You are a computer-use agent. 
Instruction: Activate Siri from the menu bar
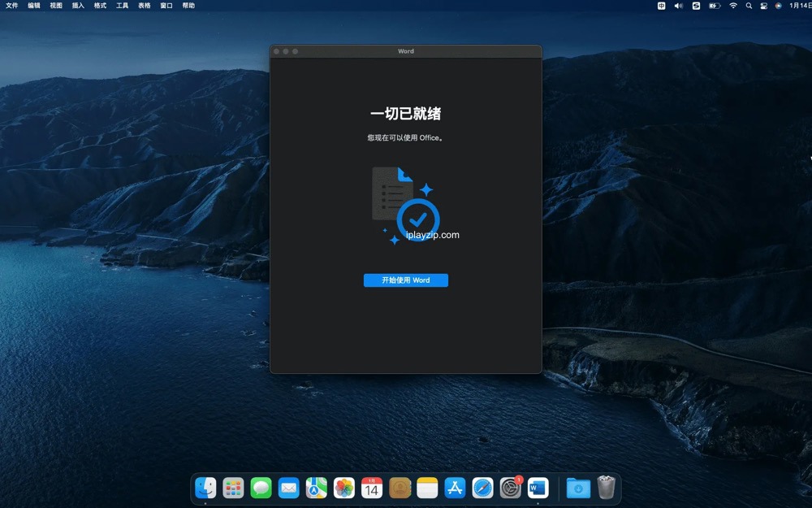pyautogui.click(x=779, y=6)
